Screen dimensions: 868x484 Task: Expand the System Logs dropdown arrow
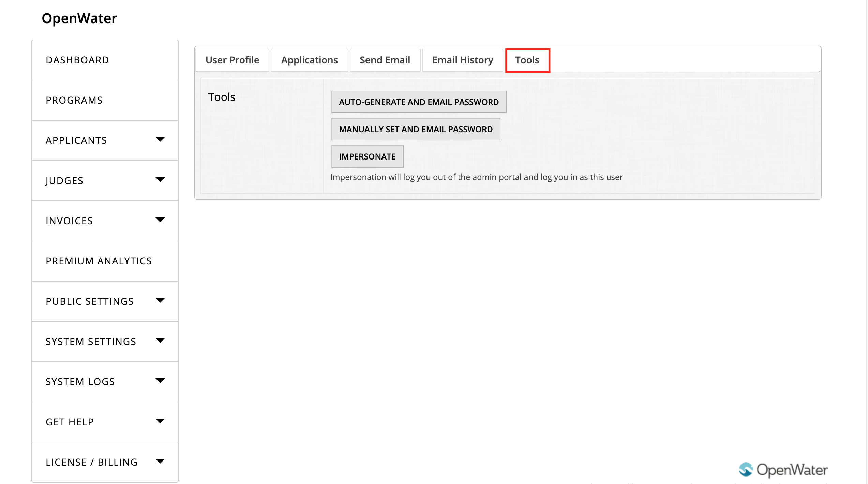tap(160, 381)
